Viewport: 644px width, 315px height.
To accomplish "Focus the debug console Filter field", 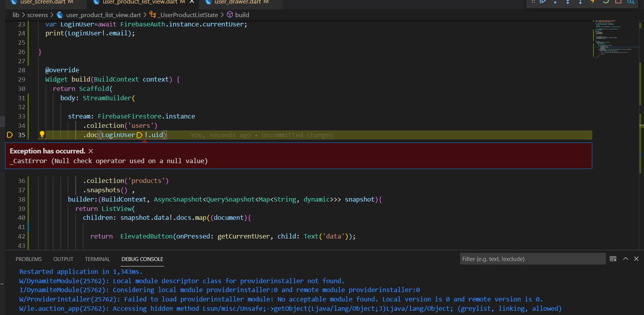I will tap(532, 259).
